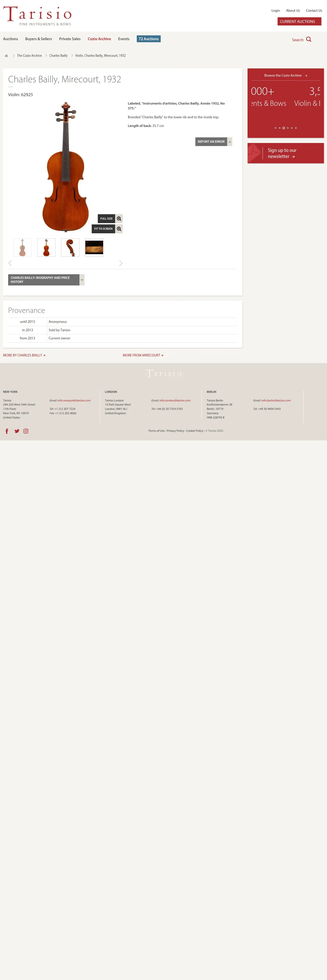
Task: Click the magnifier next to Full Size
Action: [x=119, y=219]
